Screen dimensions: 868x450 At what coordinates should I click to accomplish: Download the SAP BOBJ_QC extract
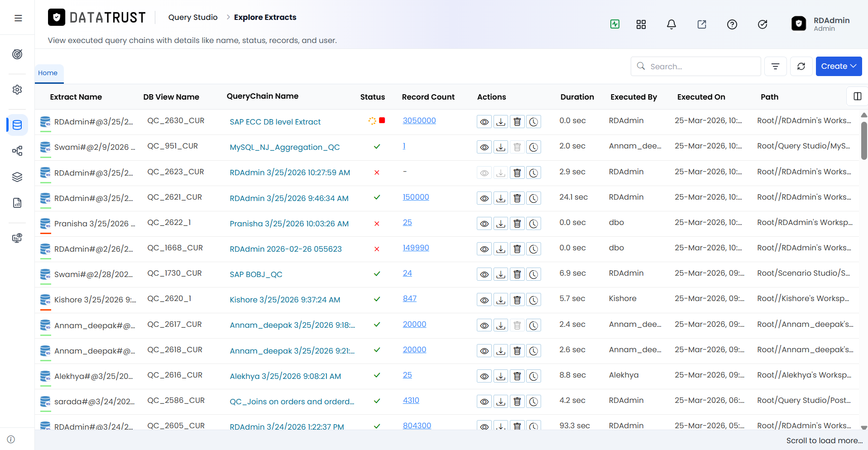point(500,274)
